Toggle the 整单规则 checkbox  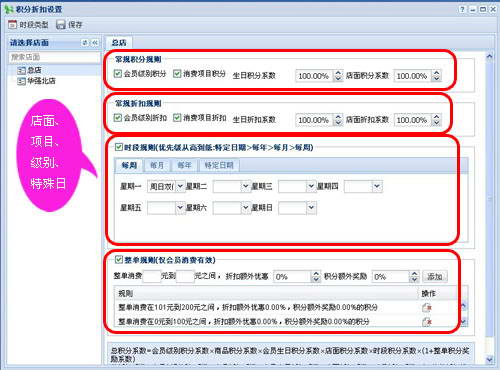(x=119, y=259)
